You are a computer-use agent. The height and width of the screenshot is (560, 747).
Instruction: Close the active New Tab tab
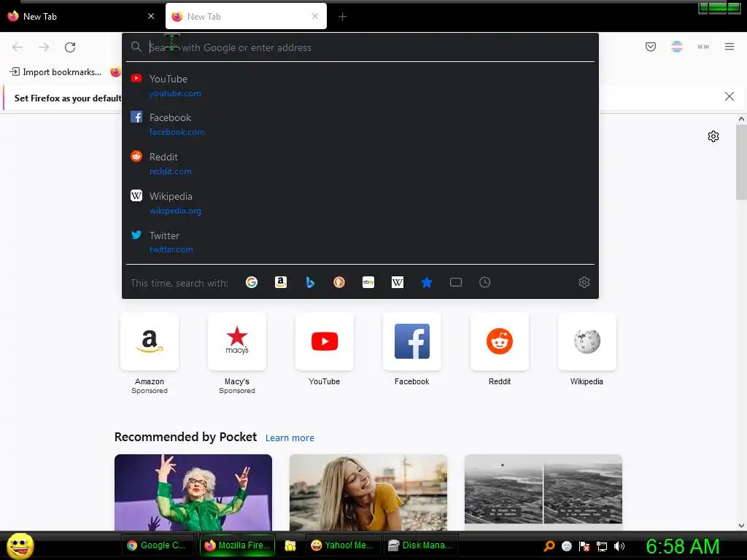click(x=315, y=16)
